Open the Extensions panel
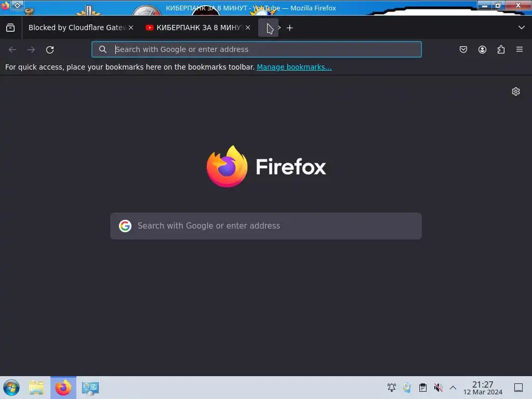532x399 pixels. (501, 50)
